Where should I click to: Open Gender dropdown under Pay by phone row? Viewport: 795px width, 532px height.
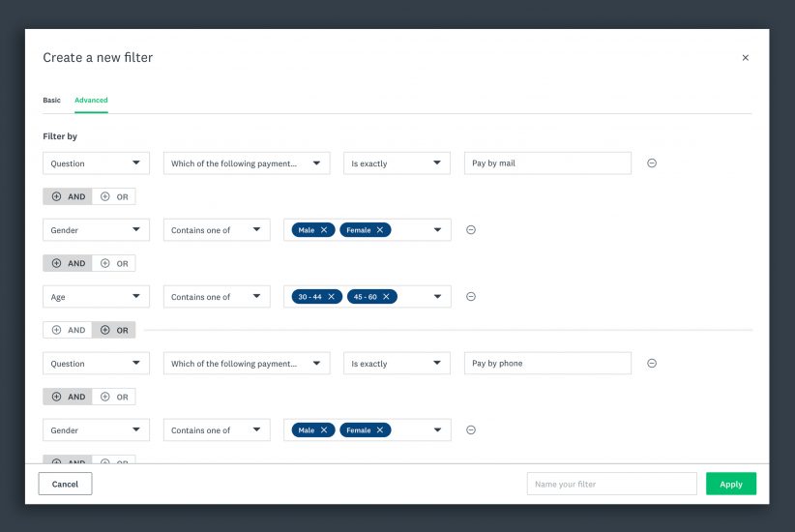click(x=96, y=430)
